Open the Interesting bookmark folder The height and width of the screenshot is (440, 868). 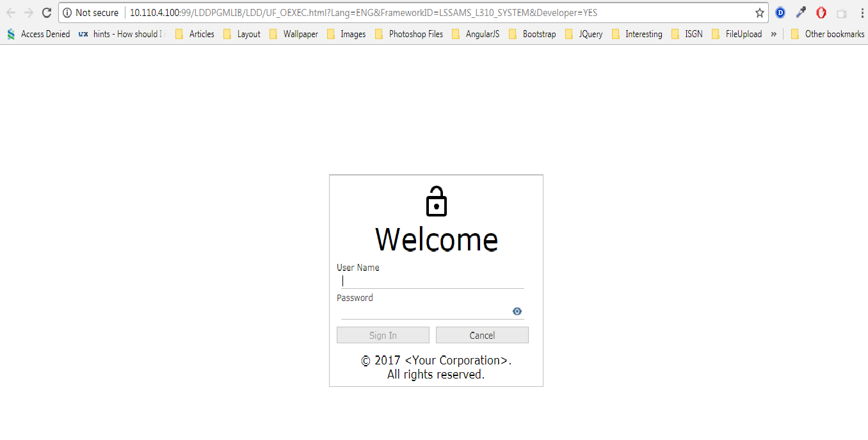(x=637, y=34)
